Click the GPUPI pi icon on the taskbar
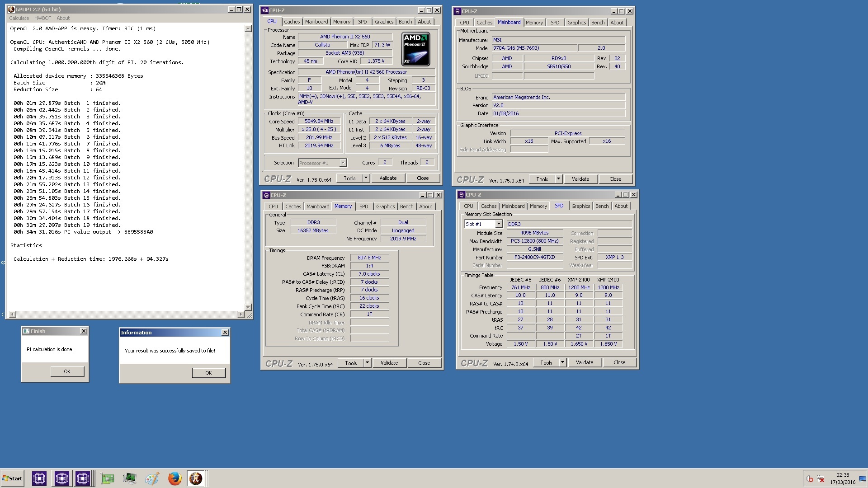 click(x=196, y=478)
